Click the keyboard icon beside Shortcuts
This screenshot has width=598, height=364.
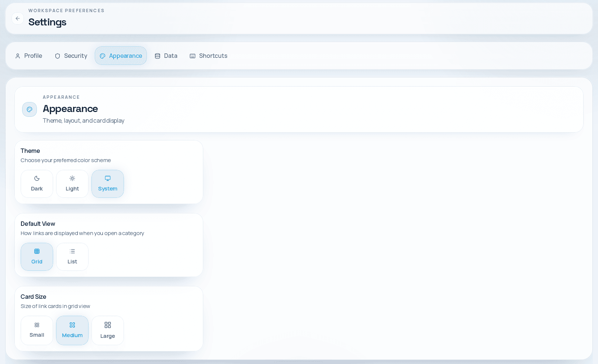coord(192,56)
